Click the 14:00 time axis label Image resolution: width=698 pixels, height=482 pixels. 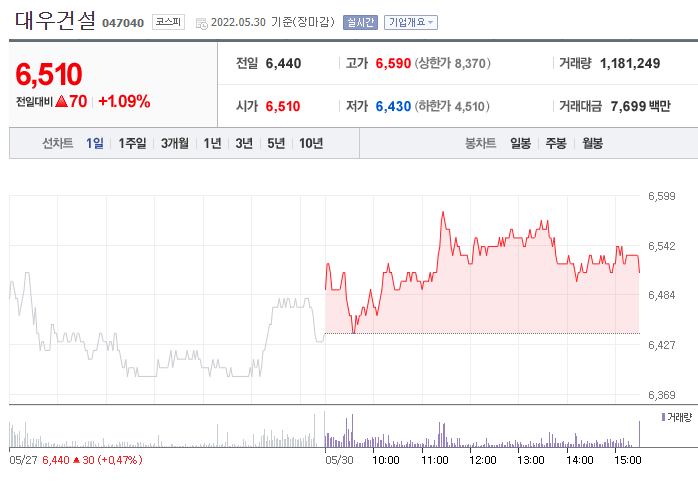pos(580,460)
